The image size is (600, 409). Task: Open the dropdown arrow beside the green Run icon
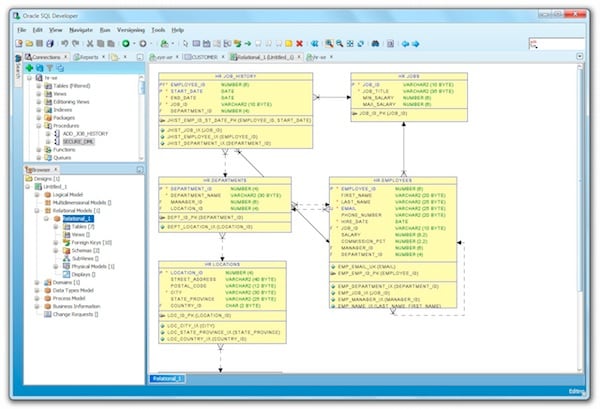(x=134, y=44)
